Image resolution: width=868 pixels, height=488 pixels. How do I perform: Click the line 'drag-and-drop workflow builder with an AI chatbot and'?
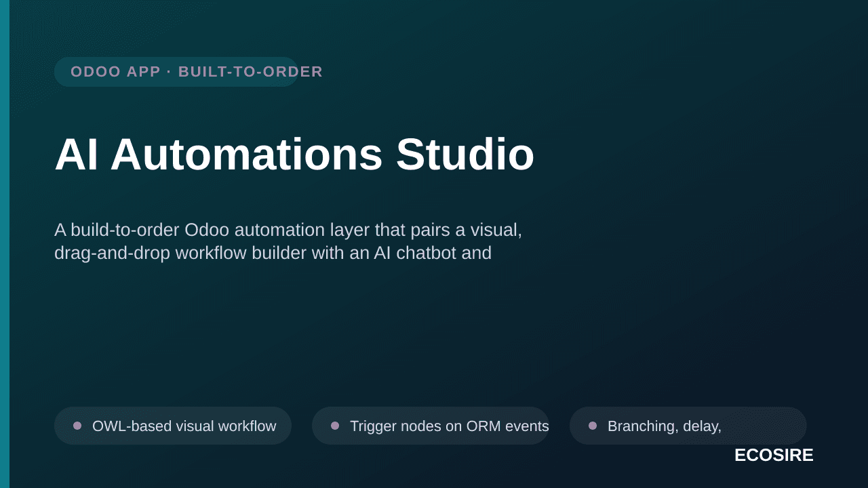click(x=273, y=253)
